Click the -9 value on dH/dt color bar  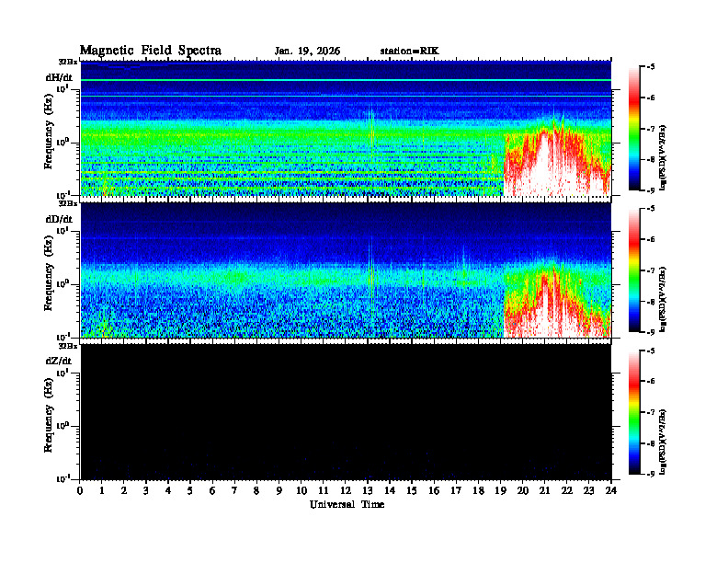click(650, 190)
